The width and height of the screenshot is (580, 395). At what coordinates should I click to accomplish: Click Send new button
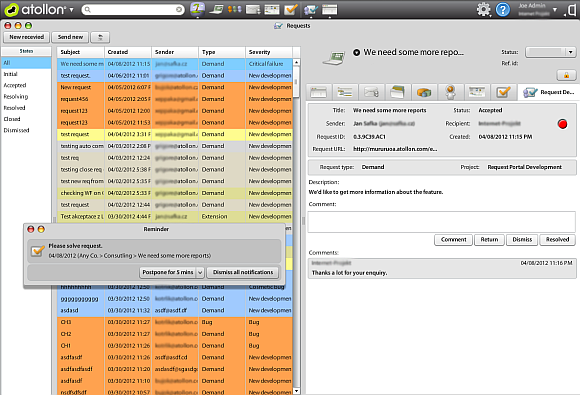70,37
